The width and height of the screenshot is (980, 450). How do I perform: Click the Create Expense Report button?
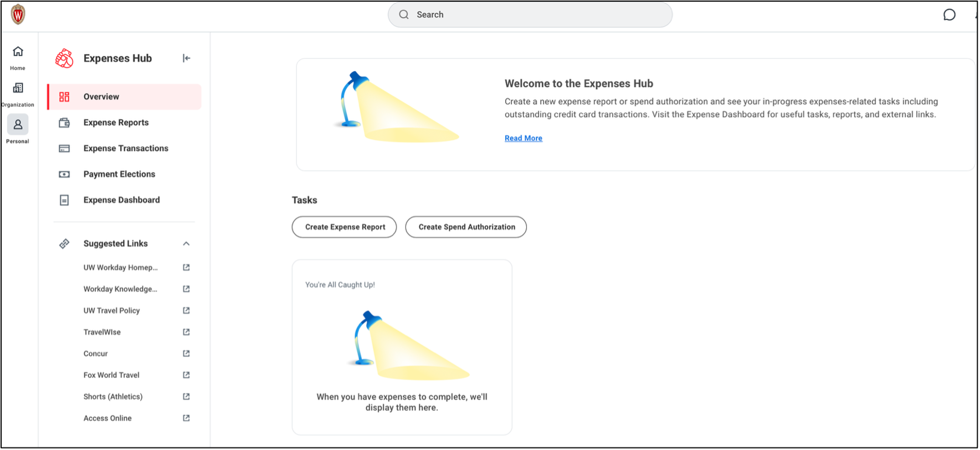345,227
